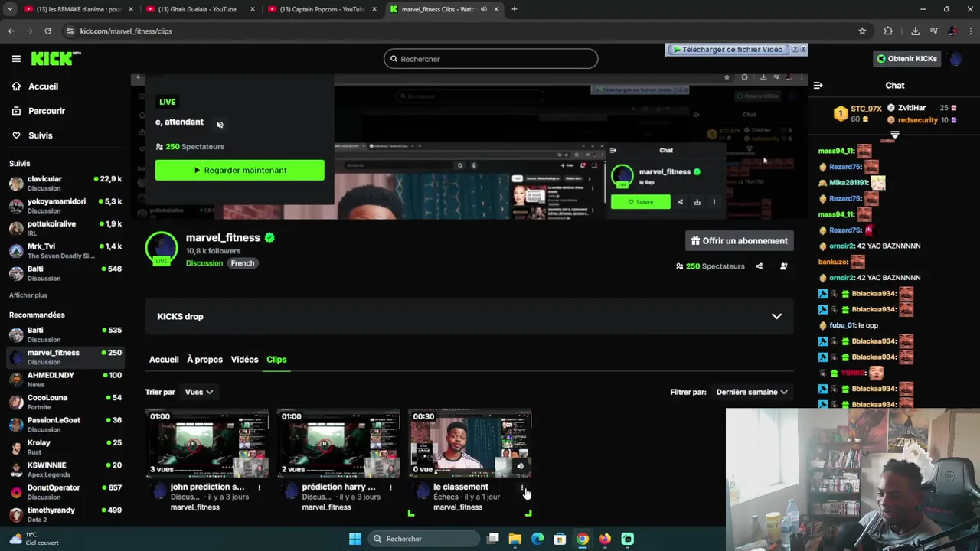
Task: Open Kroiay recommended channel
Action: coord(65,447)
